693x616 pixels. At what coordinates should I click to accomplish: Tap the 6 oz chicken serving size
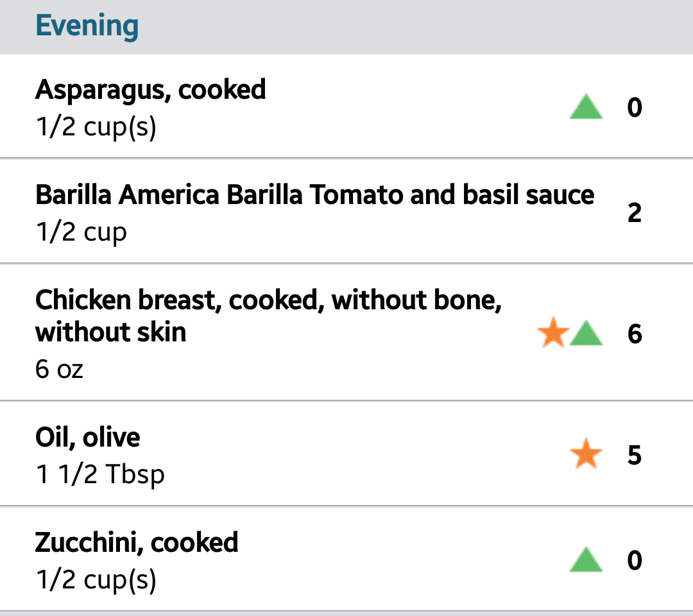point(60,369)
